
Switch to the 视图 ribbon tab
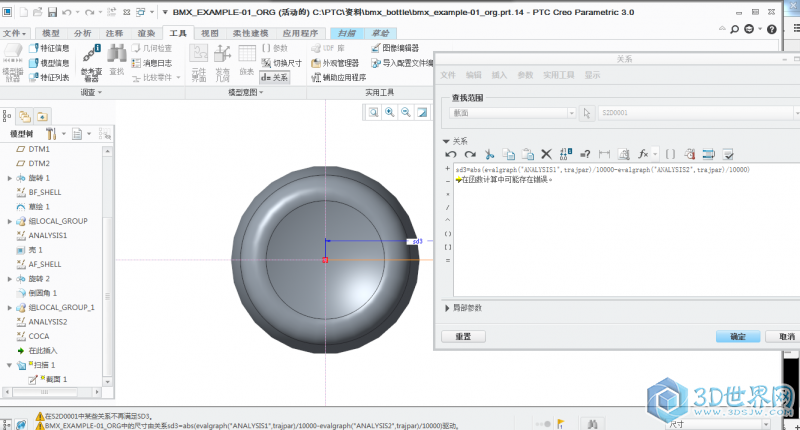(x=209, y=33)
